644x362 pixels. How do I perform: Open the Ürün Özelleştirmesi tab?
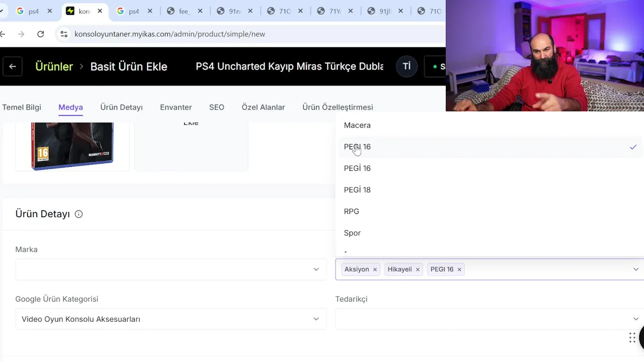coord(338,107)
